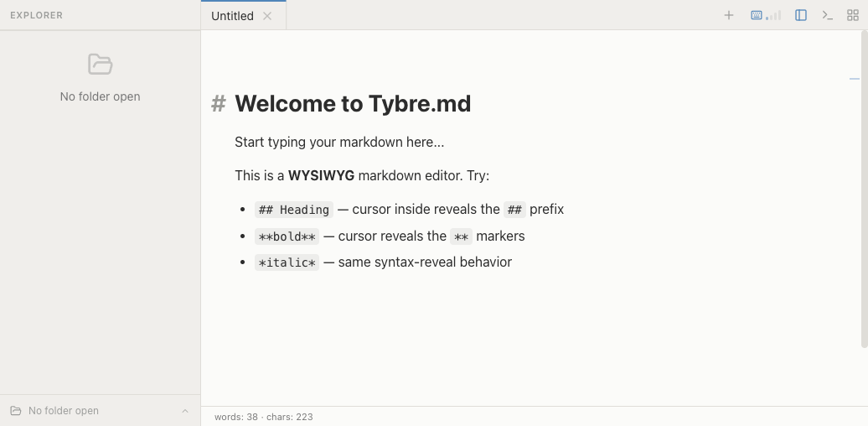Screen dimensions: 868x426
Task: Open a new tab with the plus icon
Action: 729,15
